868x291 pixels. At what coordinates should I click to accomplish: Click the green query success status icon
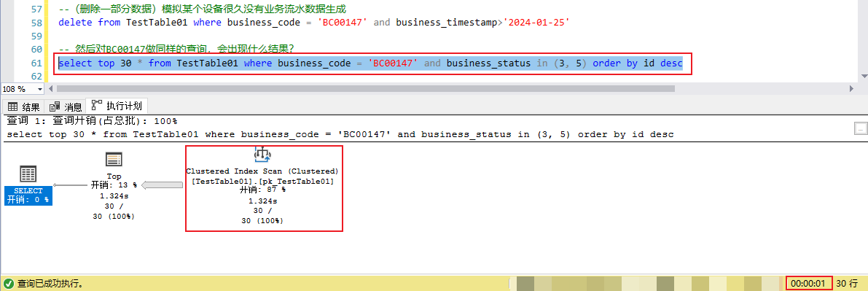(x=8, y=283)
